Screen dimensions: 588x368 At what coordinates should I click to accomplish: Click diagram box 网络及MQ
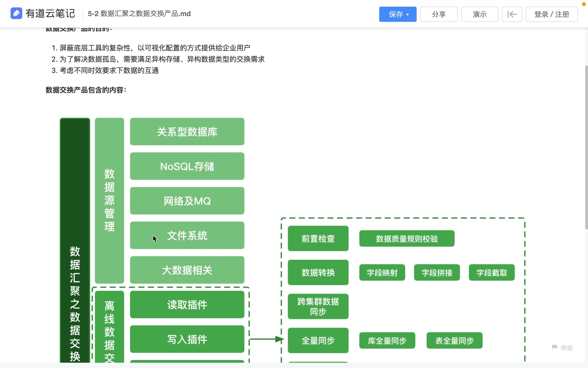[x=187, y=201]
